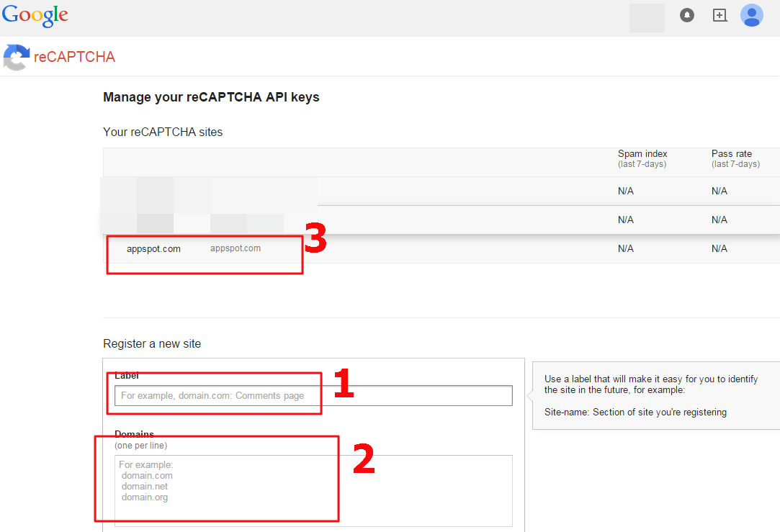Focus the Domains text area

click(x=313, y=491)
